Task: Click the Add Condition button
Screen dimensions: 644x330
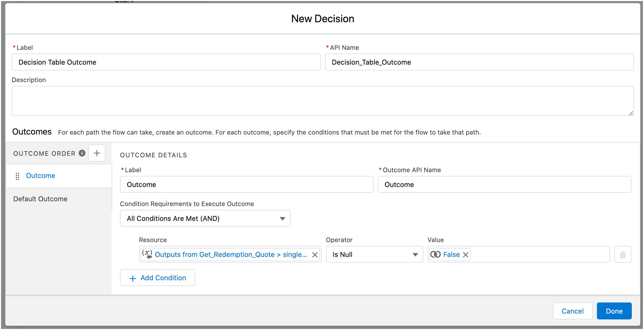Action: [x=157, y=278]
